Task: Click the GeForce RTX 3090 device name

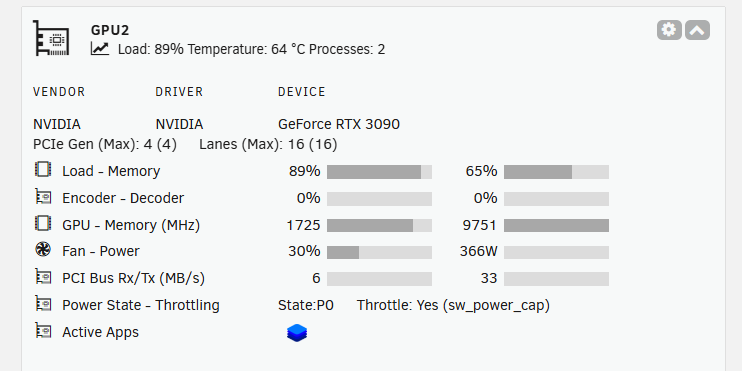Action: [339, 124]
